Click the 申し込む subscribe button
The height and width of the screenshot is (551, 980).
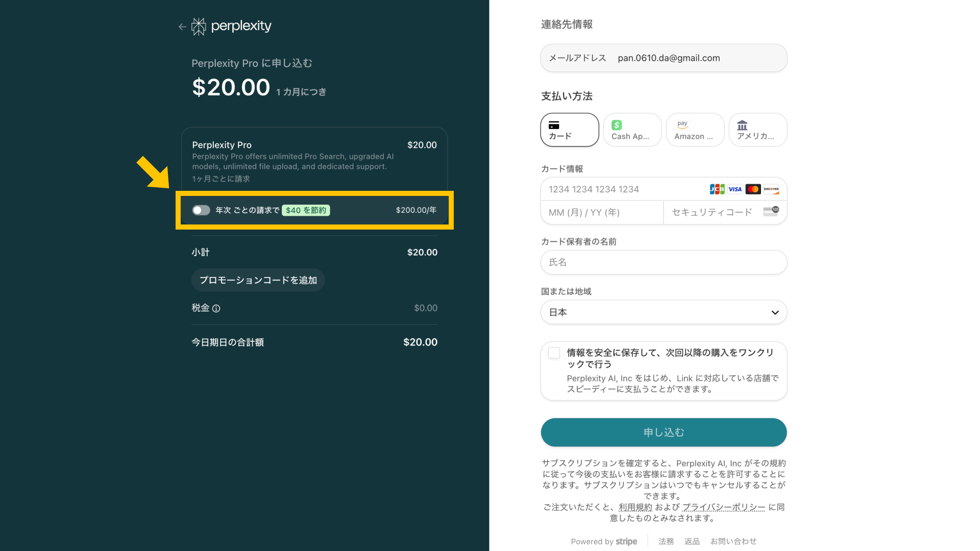pos(664,432)
